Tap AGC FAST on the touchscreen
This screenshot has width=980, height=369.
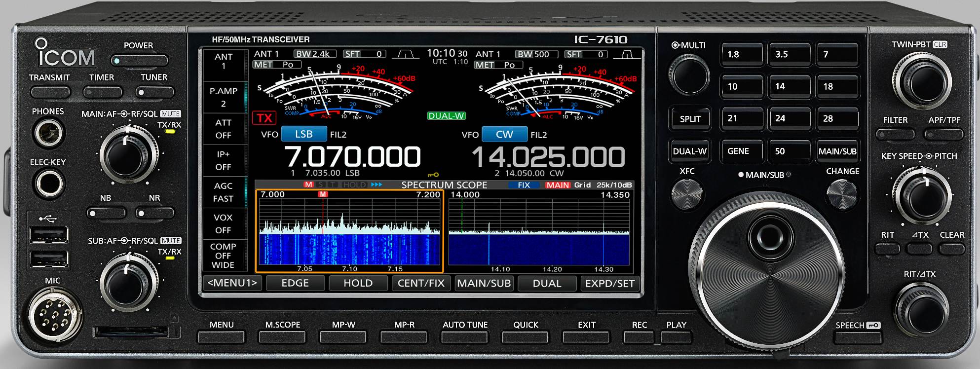224,192
